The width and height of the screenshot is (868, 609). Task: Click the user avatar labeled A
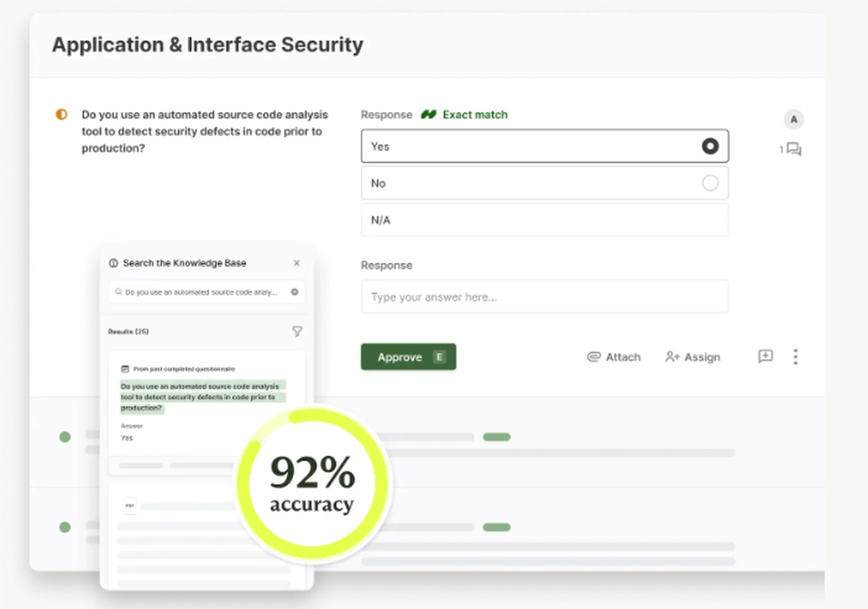(x=794, y=120)
